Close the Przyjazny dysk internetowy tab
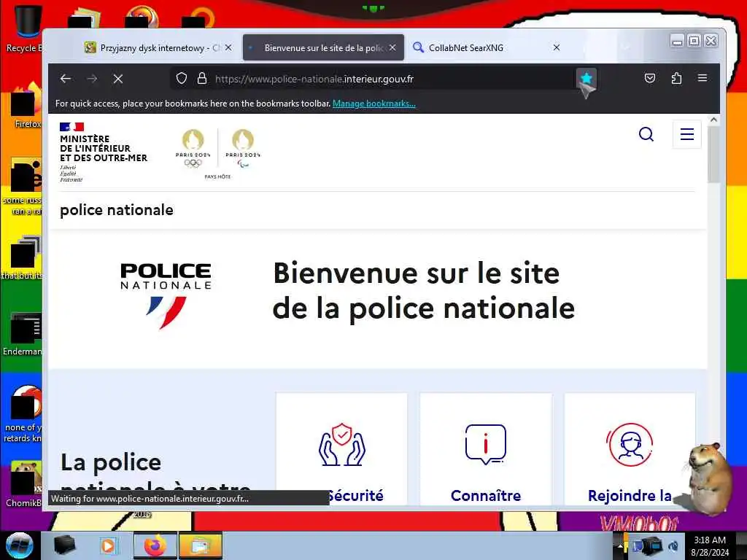 pos(228,47)
